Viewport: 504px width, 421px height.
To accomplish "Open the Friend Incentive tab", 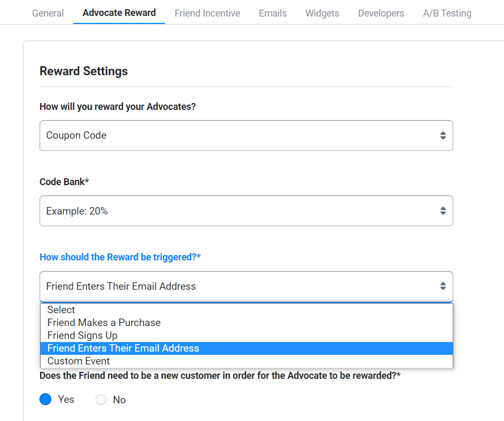I will (207, 13).
